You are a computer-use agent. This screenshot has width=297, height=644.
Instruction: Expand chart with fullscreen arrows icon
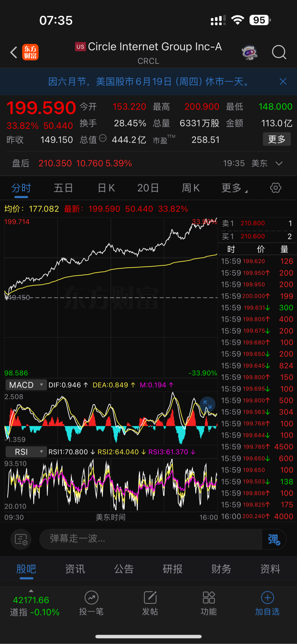207,405
